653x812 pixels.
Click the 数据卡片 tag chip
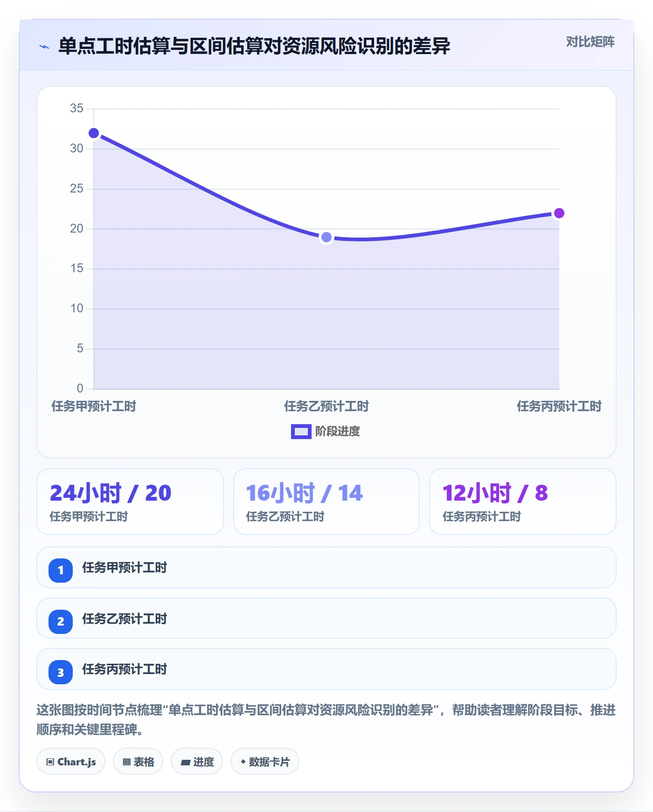[265, 762]
